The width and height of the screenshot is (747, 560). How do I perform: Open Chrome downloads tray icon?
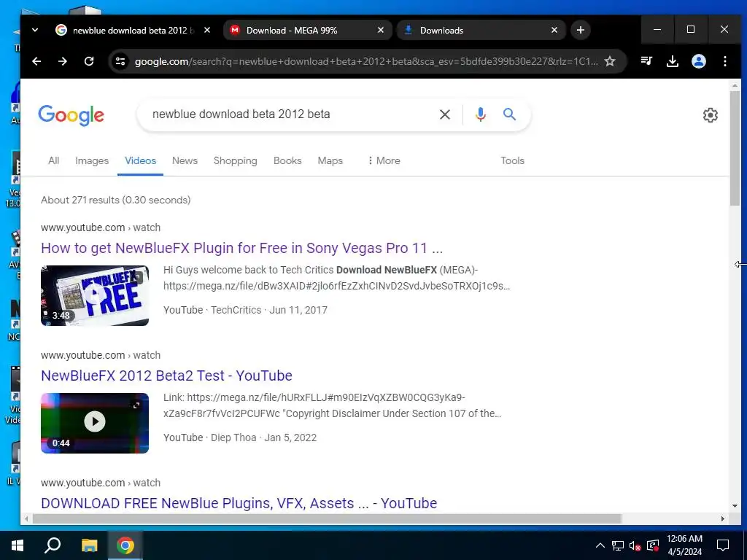(673, 61)
